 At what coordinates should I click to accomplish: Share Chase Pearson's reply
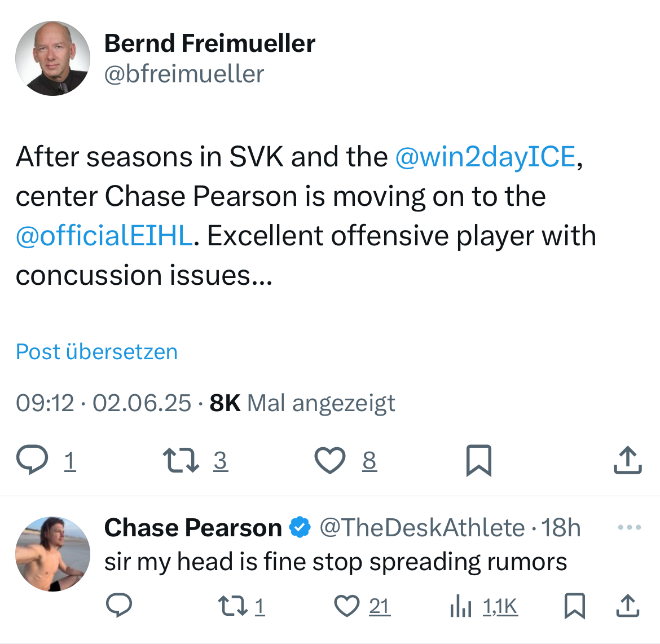[x=627, y=606]
